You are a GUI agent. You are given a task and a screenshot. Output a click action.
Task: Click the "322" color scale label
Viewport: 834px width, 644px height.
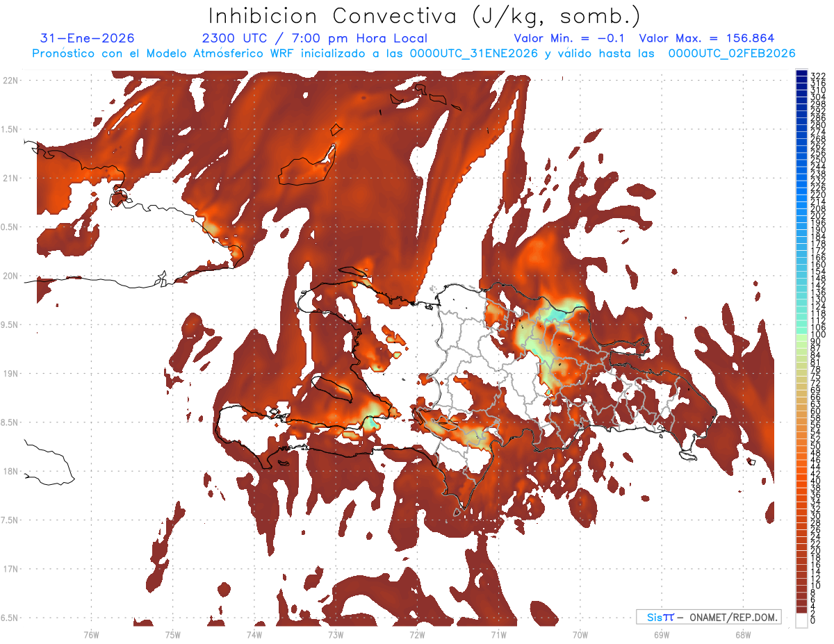click(817, 76)
